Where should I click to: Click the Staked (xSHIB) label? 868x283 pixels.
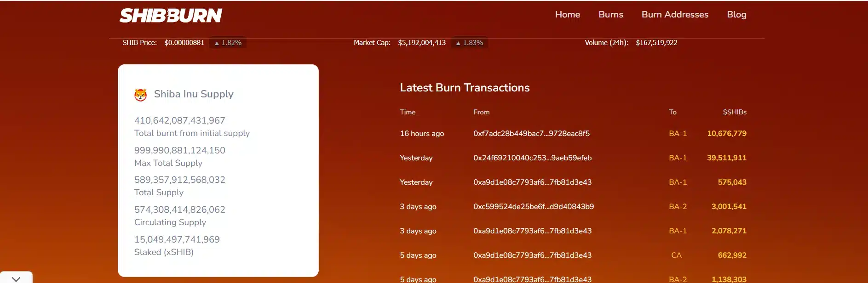click(x=164, y=252)
